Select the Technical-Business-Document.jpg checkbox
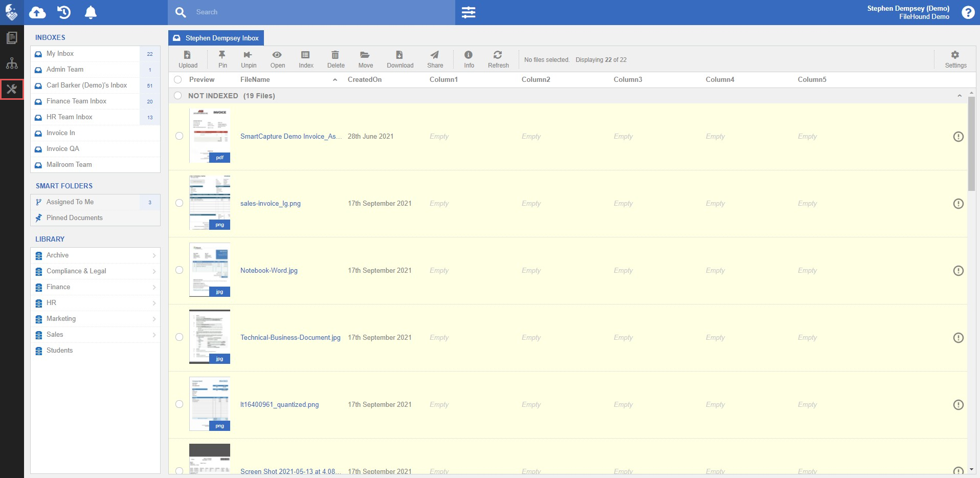 [x=179, y=337]
